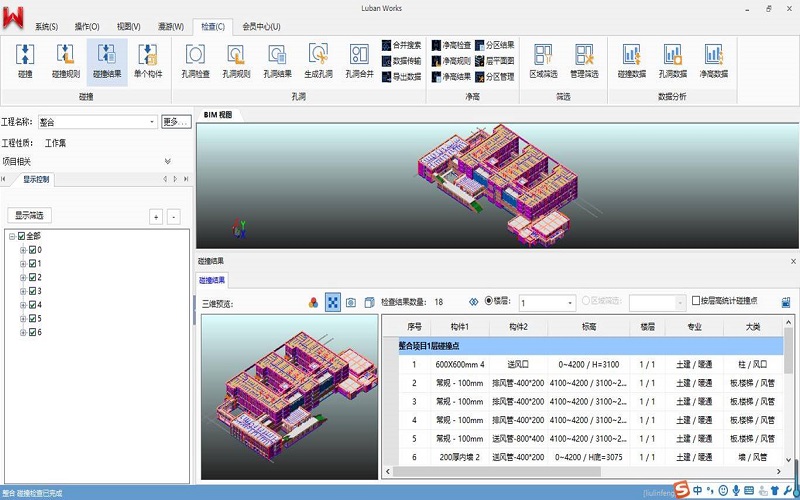Open the 操作(O) menu tab
This screenshot has width=800, height=500.
87,27
